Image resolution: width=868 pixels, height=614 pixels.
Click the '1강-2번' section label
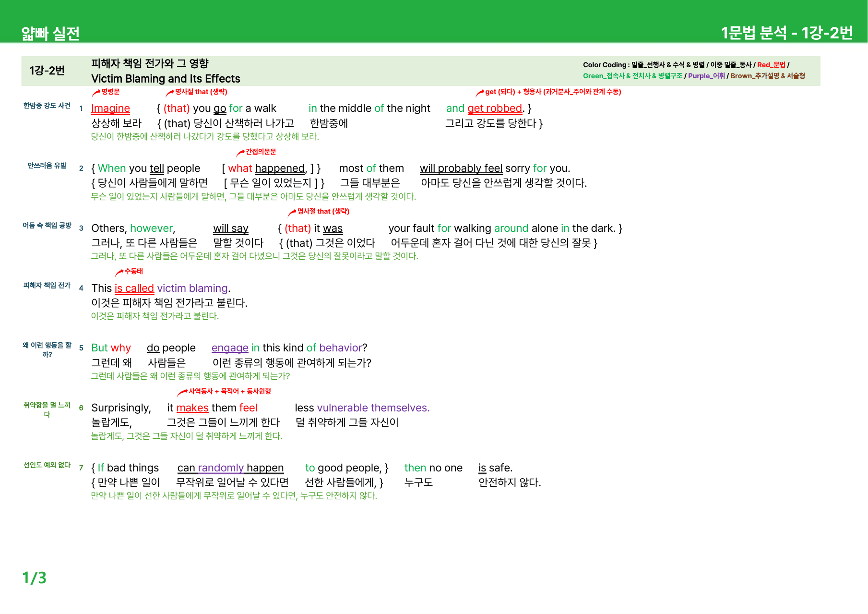pos(47,71)
